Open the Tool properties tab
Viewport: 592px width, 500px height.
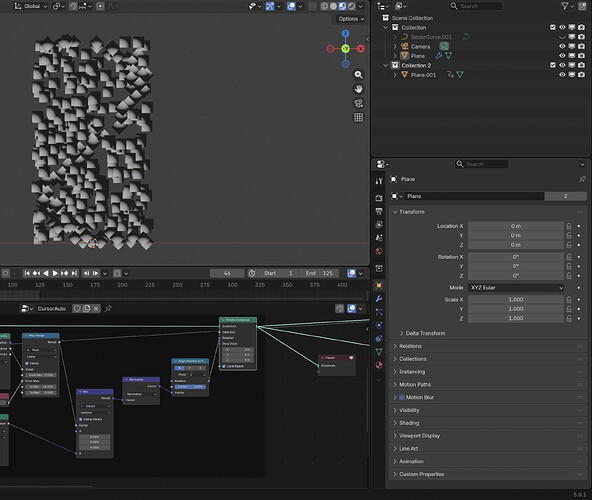379,181
